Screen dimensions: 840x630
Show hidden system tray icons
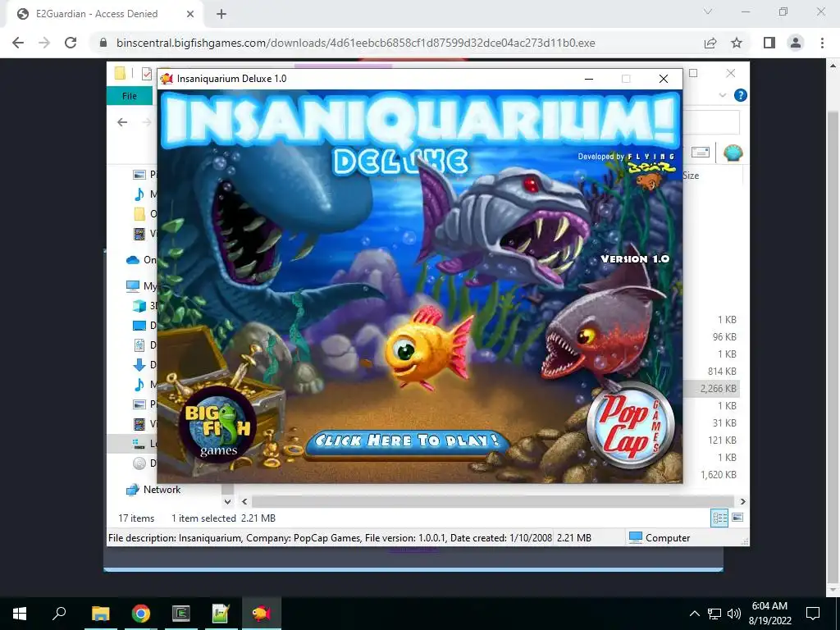point(694,614)
